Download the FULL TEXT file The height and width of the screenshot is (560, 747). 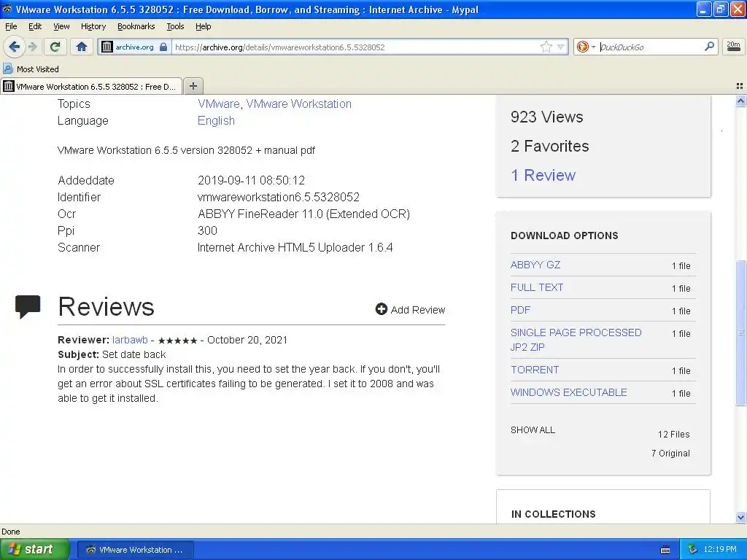[x=537, y=287]
